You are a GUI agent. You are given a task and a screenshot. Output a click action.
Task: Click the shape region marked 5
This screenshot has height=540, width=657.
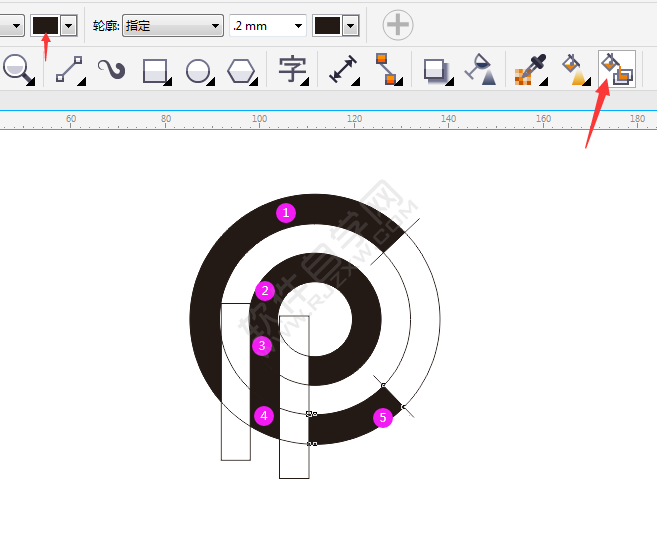point(383,418)
